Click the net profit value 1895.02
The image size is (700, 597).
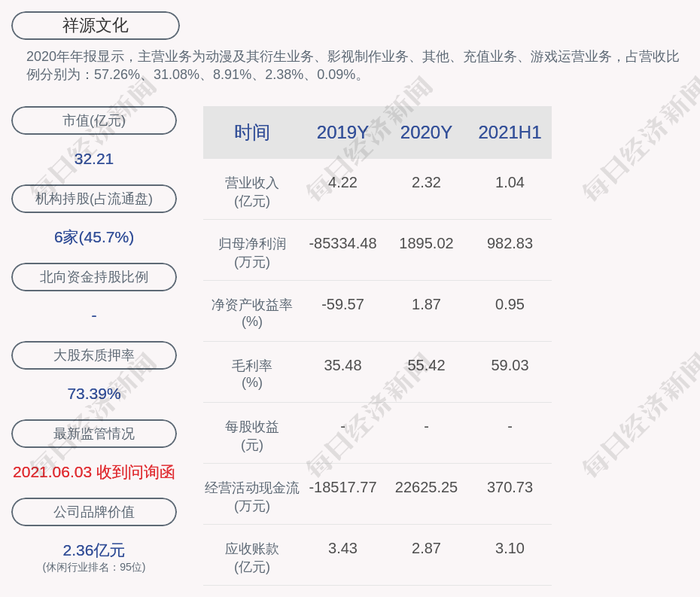coord(426,243)
